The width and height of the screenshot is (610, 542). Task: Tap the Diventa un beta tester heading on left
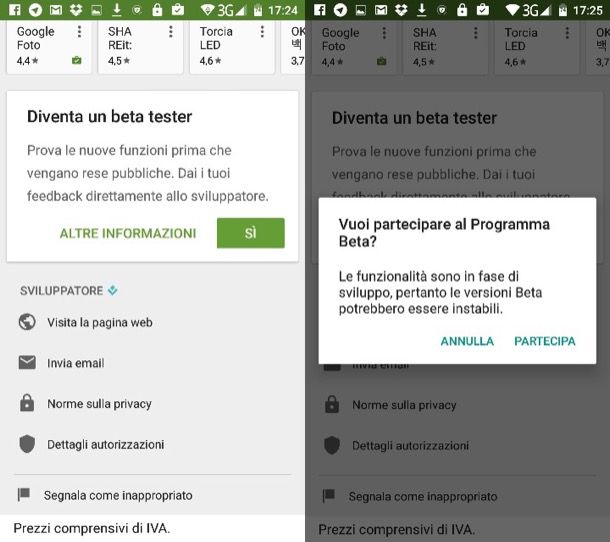click(110, 117)
